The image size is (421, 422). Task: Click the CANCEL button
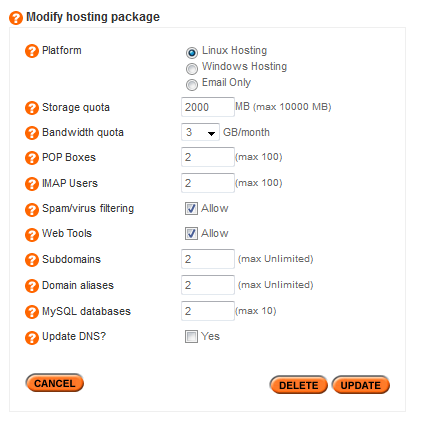pos(55,383)
